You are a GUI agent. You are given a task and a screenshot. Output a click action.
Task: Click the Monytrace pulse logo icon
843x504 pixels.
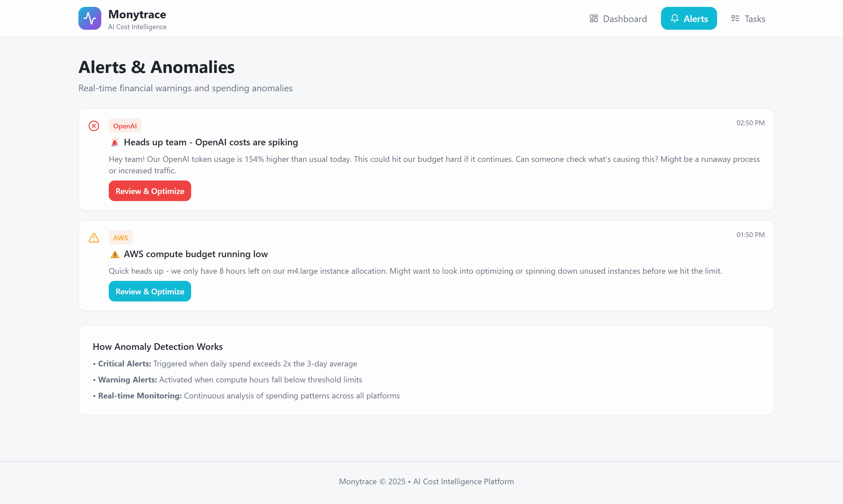tap(90, 18)
